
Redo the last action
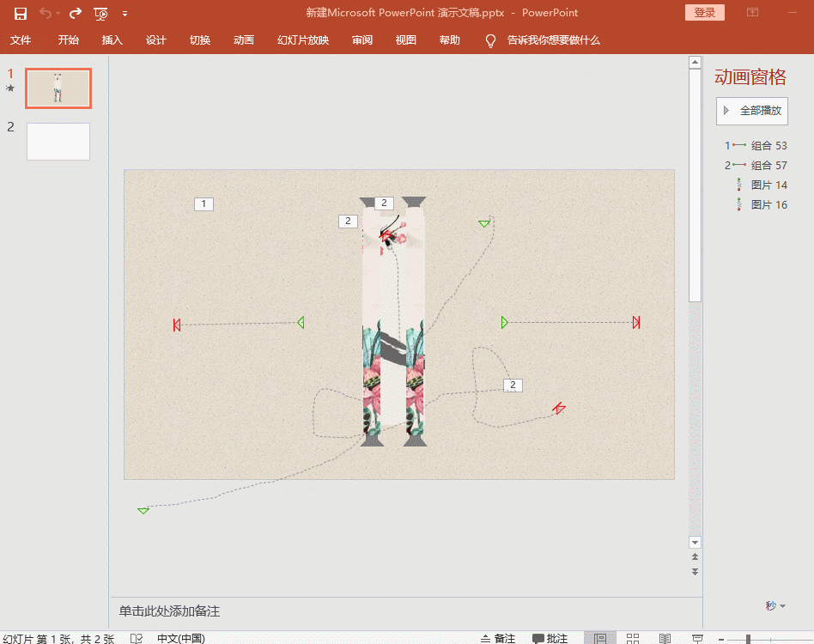[x=76, y=14]
